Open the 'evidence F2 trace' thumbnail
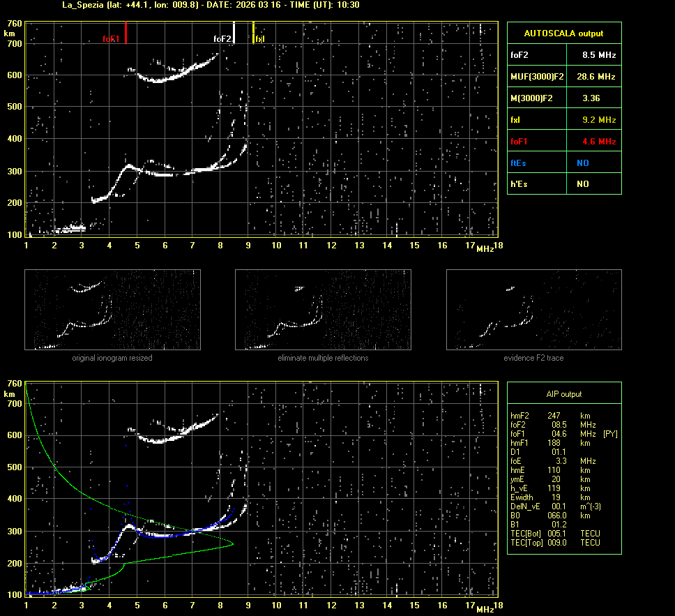Screen dimensions: 675x616 [533, 310]
